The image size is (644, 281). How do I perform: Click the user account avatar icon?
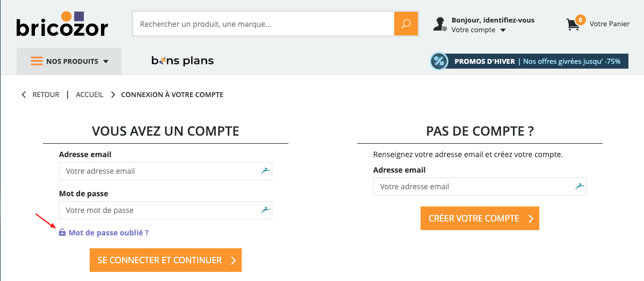point(440,24)
